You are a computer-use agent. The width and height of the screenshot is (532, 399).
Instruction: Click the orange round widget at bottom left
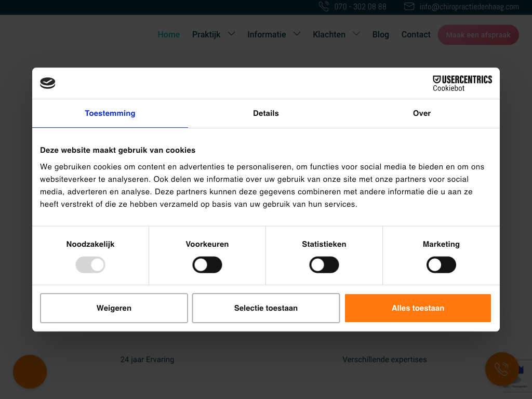click(30, 371)
